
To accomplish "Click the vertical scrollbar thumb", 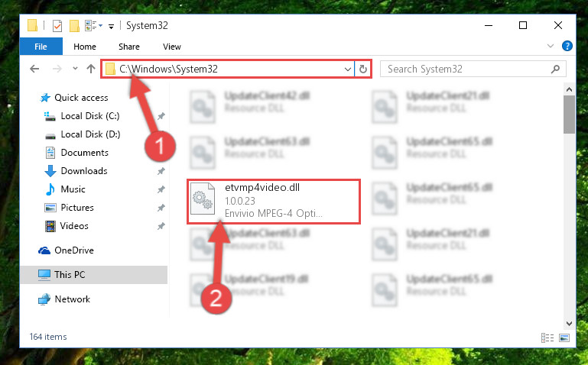I will pos(569,115).
